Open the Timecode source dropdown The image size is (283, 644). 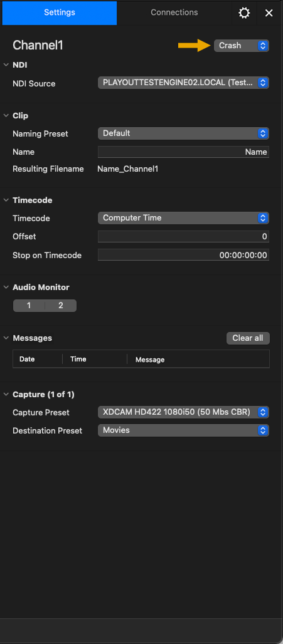[x=183, y=217]
